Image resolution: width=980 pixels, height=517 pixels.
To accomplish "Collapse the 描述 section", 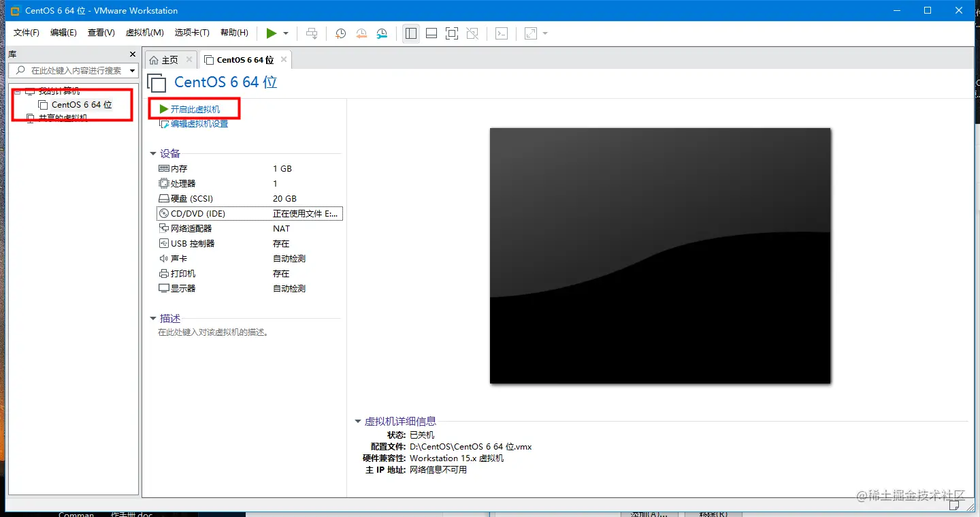I will click(153, 319).
